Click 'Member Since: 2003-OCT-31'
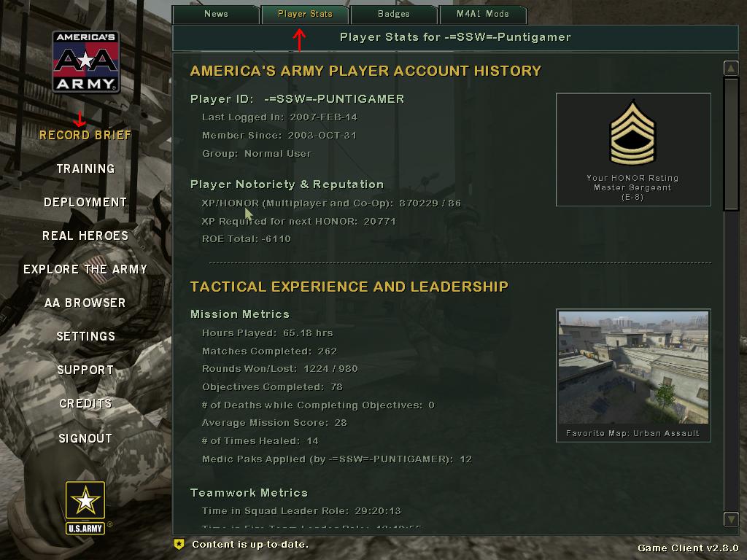Image resolution: width=747 pixels, height=560 pixels. pos(279,135)
